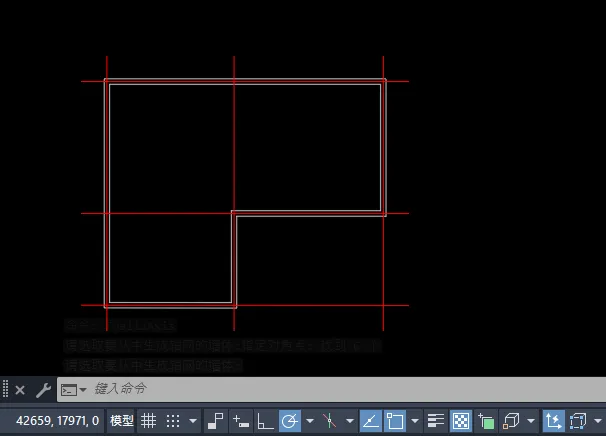Toggle infer constraints icon
This screenshot has height=436, width=606.
[215, 421]
